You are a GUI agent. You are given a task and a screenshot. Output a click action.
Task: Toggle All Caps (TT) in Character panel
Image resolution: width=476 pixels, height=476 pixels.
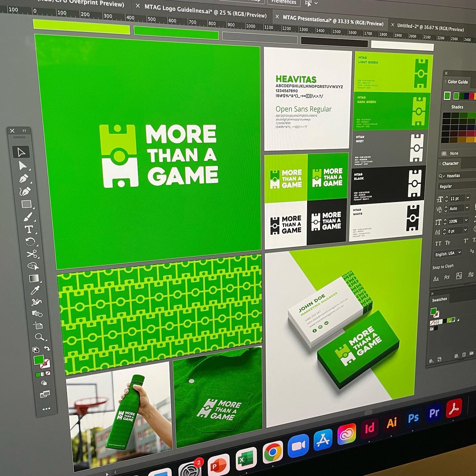[438, 244]
